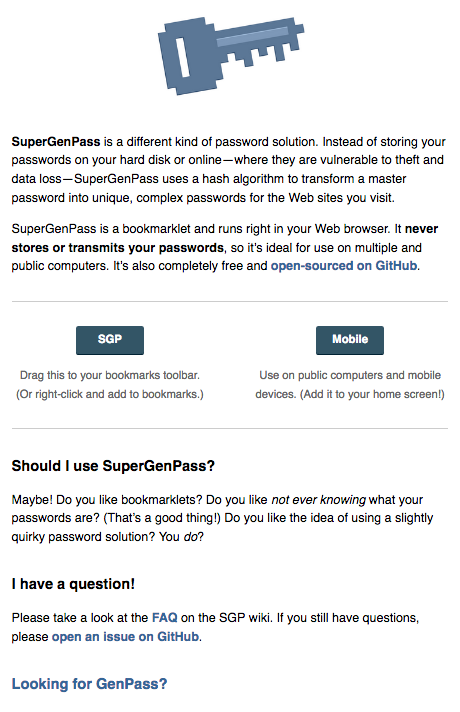Open the Mobile version button
Screen dimensions: 460x712
click(350, 340)
